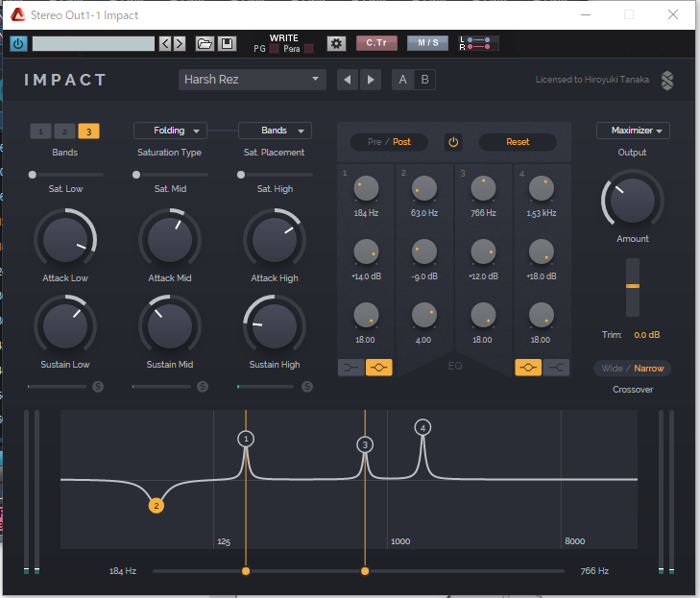
Task: Click the Sustain Mid knob
Action: (170, 326)
